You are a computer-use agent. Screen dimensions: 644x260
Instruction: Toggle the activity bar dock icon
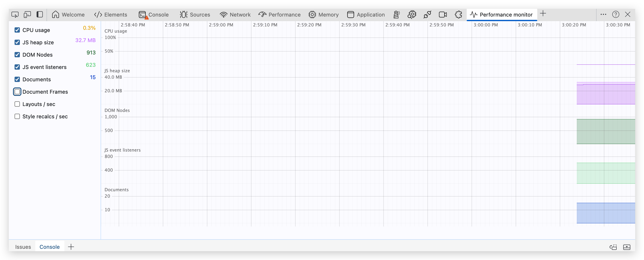tap(40, 15)
